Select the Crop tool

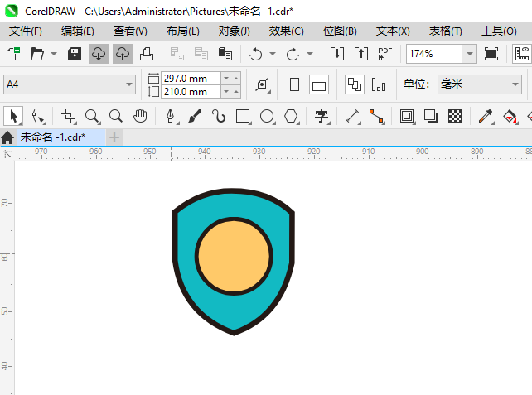pyautogui.click(x=68, y=116)
